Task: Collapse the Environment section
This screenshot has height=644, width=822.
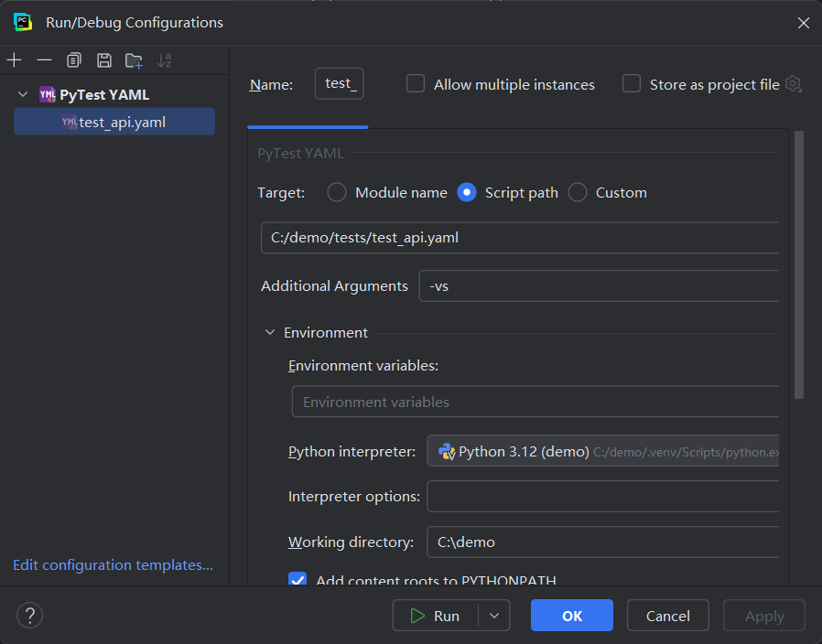Action: [270, 333]
